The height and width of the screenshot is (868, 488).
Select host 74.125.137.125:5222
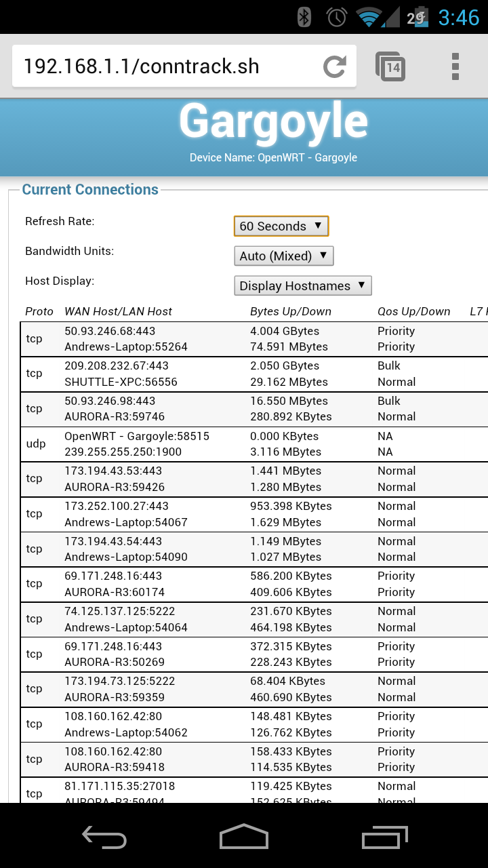pos(120,611)
